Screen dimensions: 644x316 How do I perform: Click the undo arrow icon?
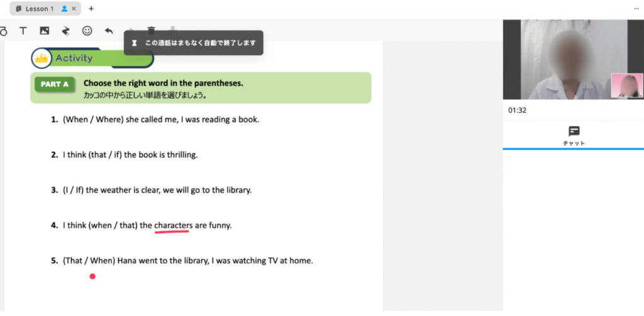(x=109, y=31)
